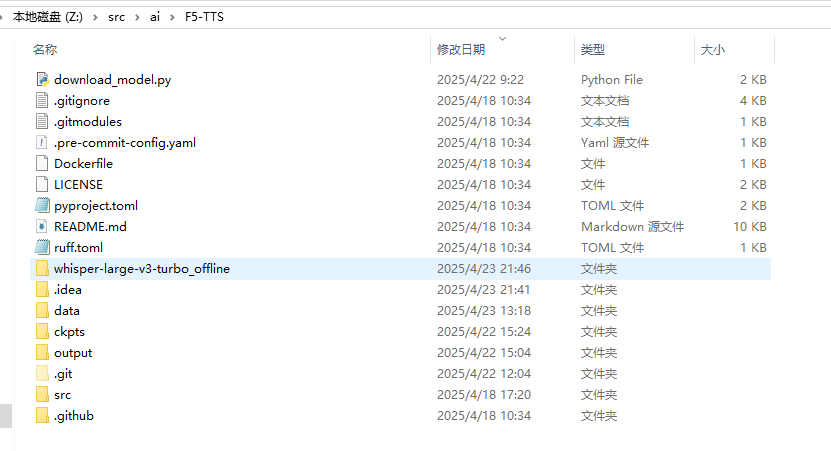Sort by 类型 column header
This screenshot has width=831, height=451.
coord(593,50)
